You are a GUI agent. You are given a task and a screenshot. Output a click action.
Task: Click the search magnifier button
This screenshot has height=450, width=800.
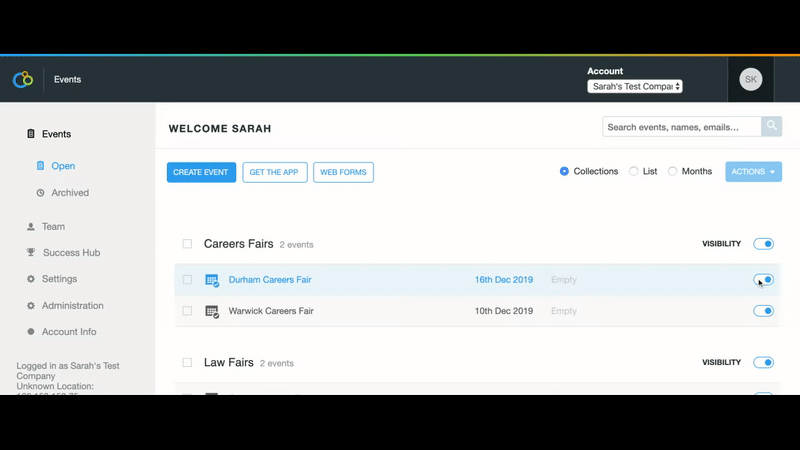(x=771, y=126)
